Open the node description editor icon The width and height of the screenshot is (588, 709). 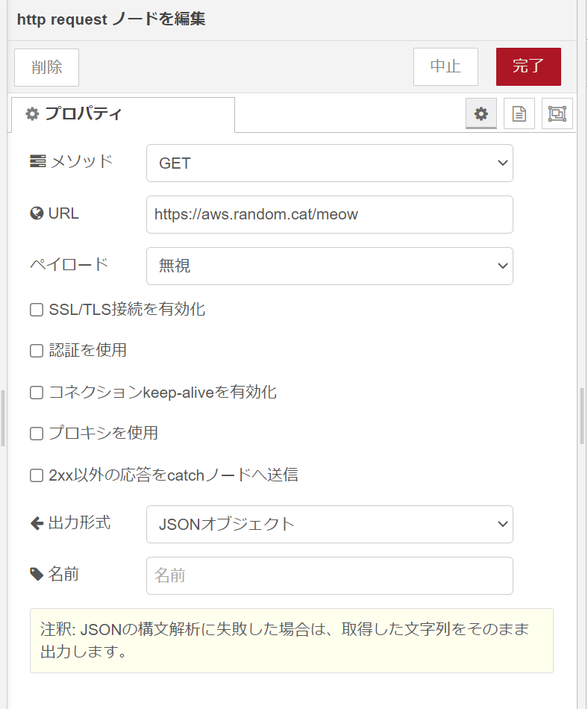pyautogui.click(x=519, y=113)
